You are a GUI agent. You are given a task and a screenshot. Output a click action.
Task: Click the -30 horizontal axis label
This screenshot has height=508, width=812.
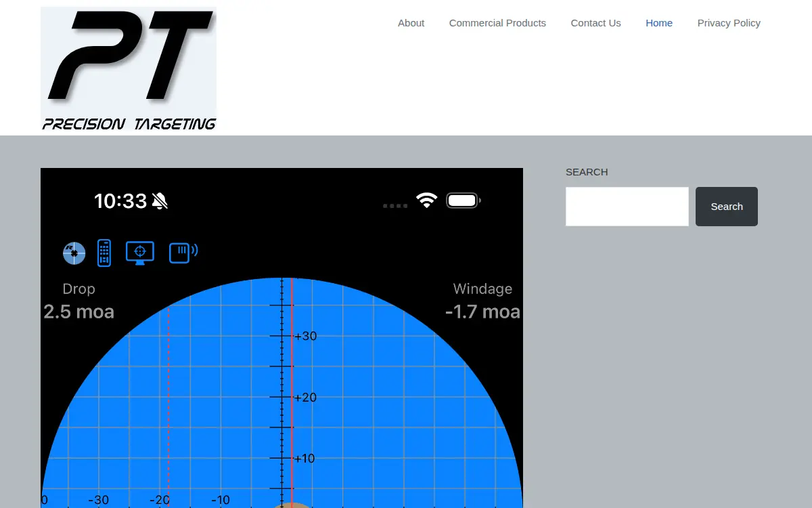(x=99, y=501)
